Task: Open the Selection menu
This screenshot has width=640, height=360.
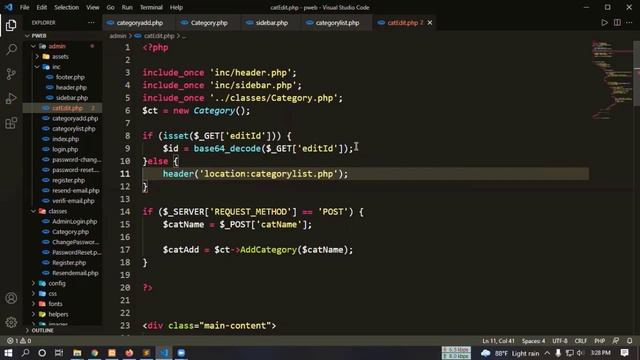Action: tap(67, 7)
